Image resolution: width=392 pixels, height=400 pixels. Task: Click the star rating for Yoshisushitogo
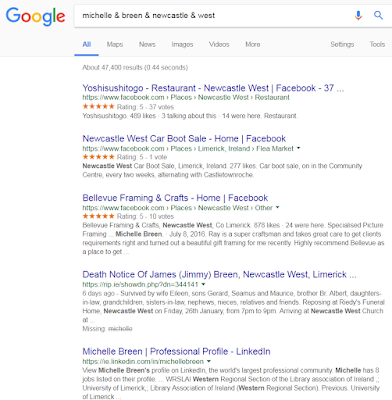pyautogui.click(x=98, y=107)
